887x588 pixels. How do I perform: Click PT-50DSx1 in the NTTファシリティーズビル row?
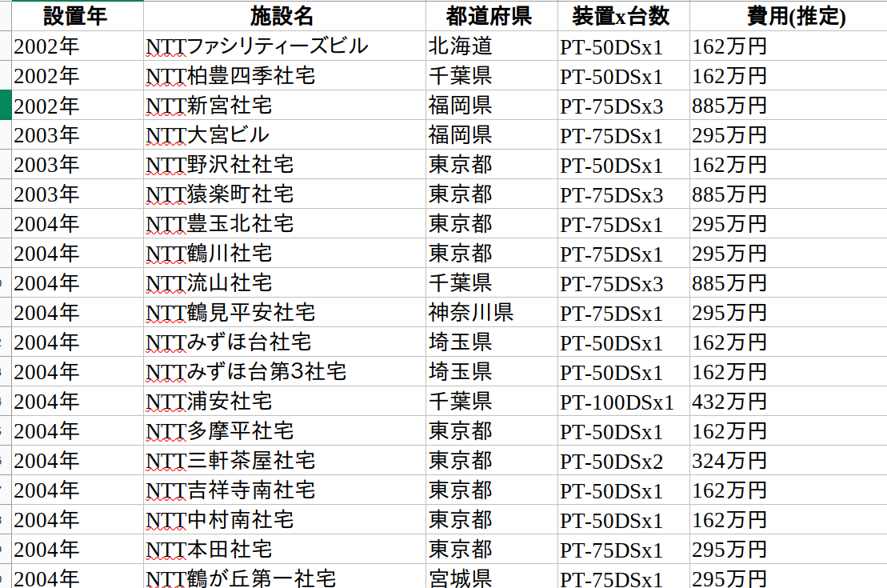(x=623, y=46)
